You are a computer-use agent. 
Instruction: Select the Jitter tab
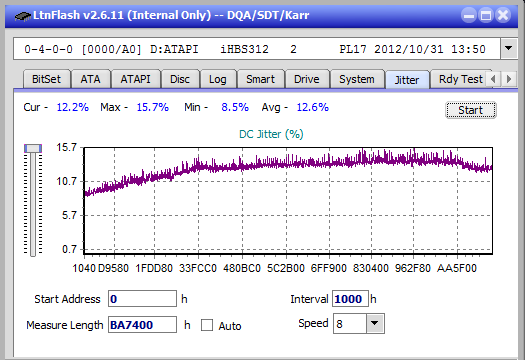(407, 80)
